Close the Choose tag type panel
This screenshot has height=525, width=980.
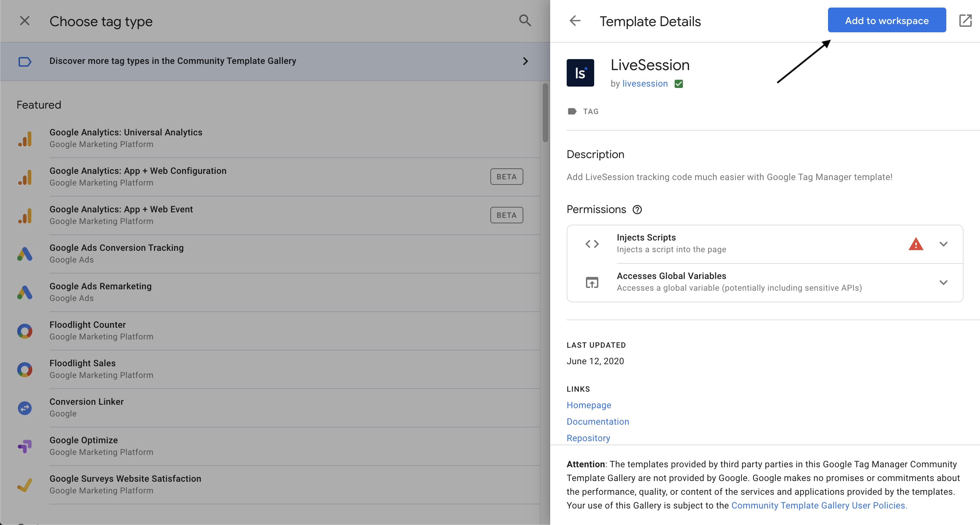(25, 21)
